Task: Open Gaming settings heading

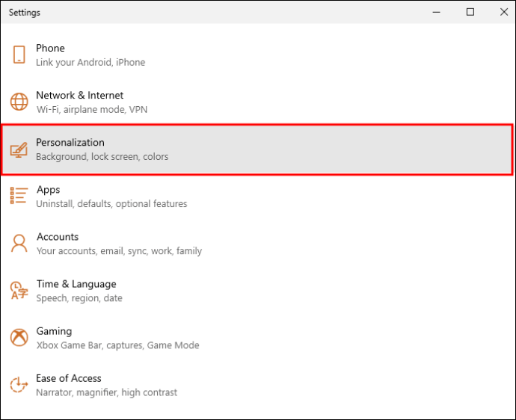Action: [x=54, y=331]
